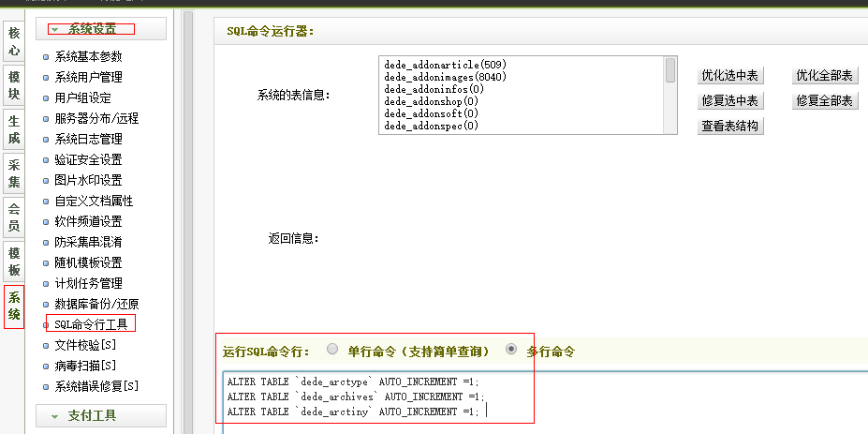Go to 系统基本参数 settings
Screen dimensions: 868x434
88,56
